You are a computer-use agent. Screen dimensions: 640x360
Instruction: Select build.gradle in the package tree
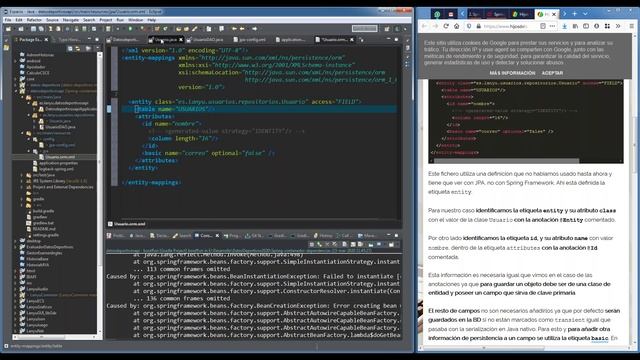click(40, 211)
